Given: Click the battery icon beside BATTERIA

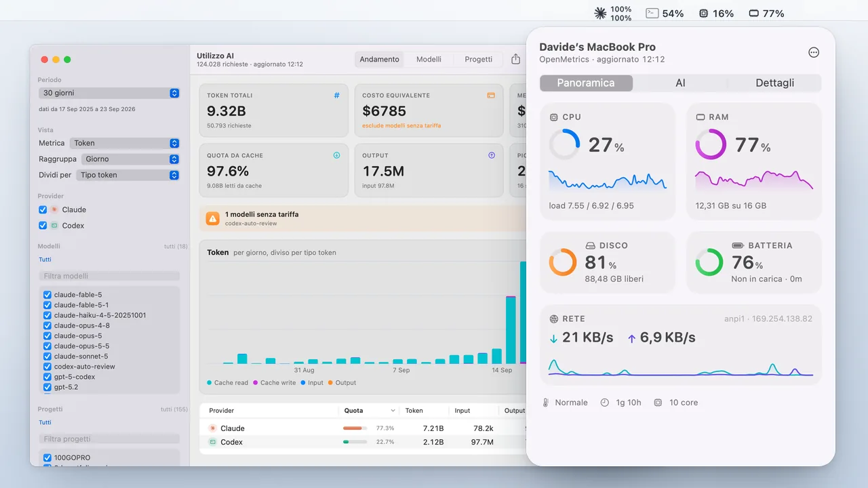Looking at the screenshot, I should pos(738,245).
